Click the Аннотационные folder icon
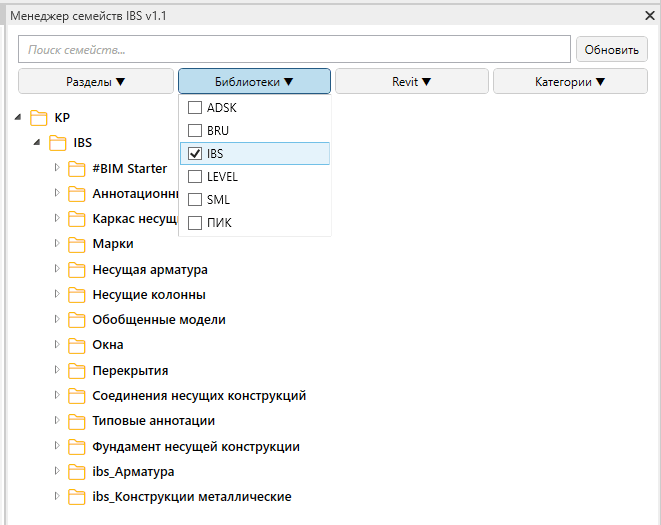Image resolution: width=661 pixels, height=525 pixels. [x=77, y=194]
